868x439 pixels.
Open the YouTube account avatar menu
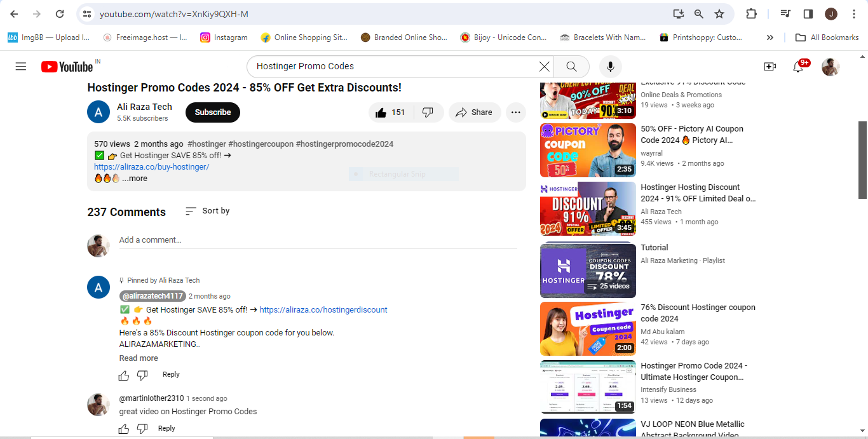831,67
